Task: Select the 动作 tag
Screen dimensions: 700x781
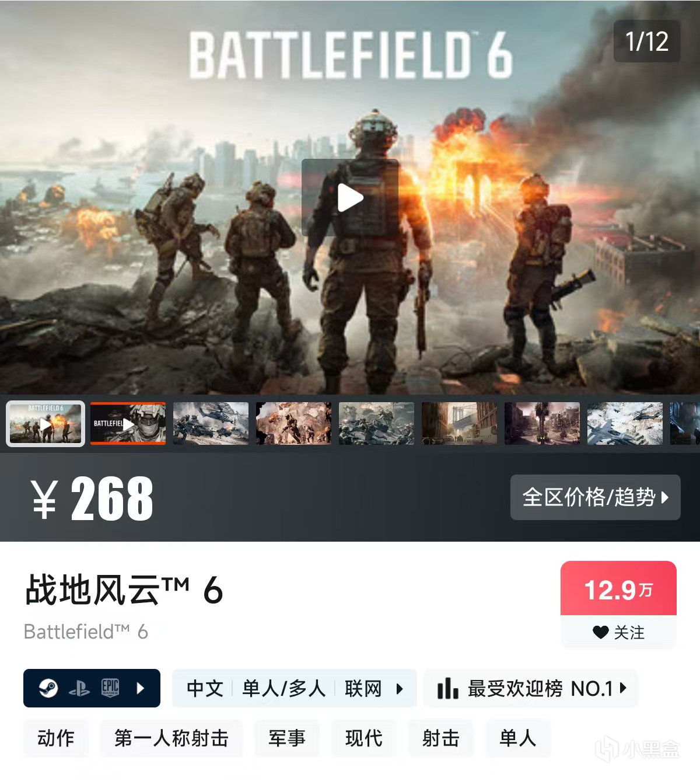Action: (56, 738)
